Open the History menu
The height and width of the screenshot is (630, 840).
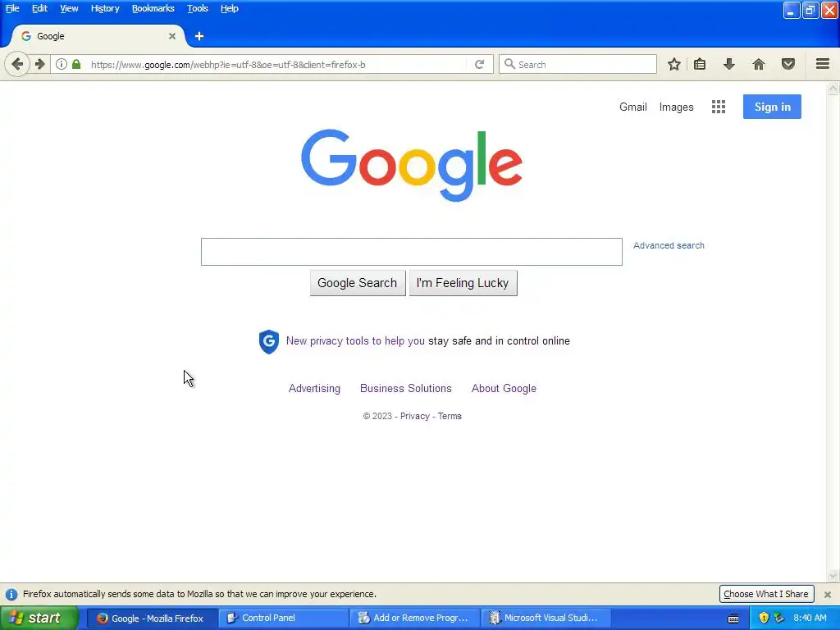[x=105, y=8]
